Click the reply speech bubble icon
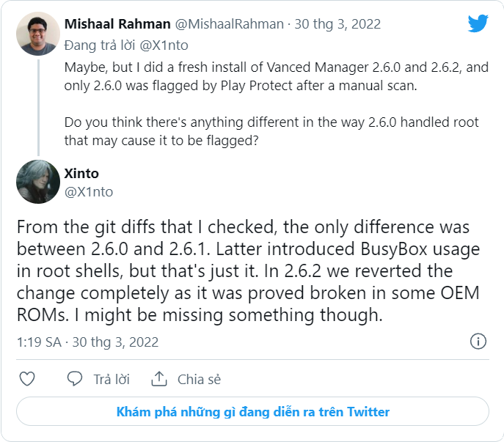 coord(75,379)
